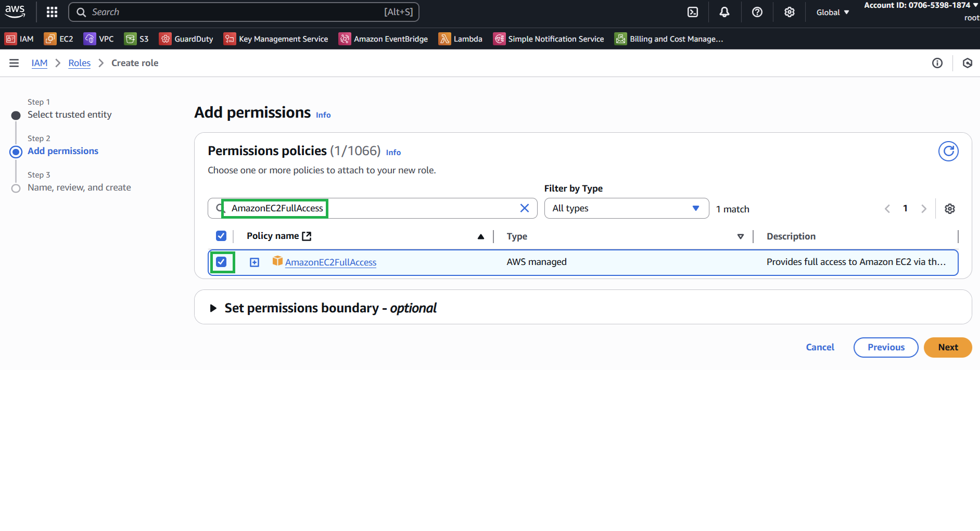Clear the AmazonEC2FullAccess search text

tap(525, 208)
